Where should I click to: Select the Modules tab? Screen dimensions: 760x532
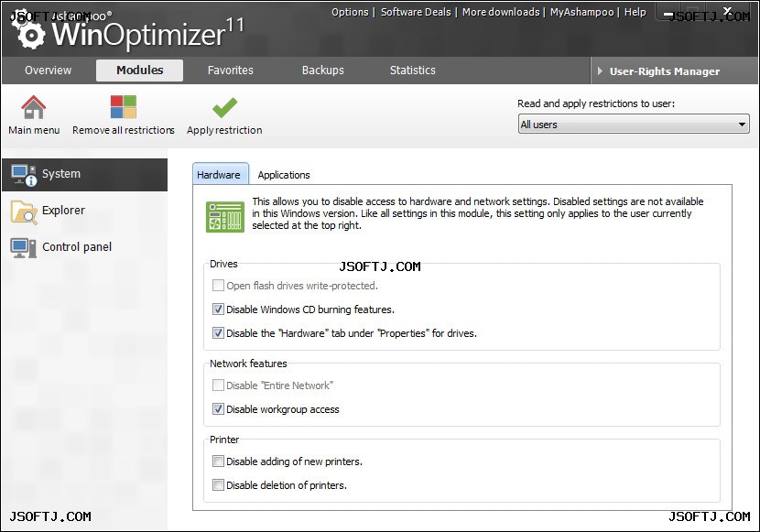pyautogui.click(x=139, y=71)
